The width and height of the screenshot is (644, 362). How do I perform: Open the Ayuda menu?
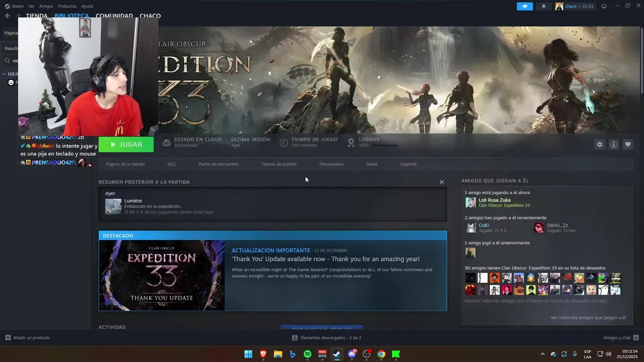87,7
